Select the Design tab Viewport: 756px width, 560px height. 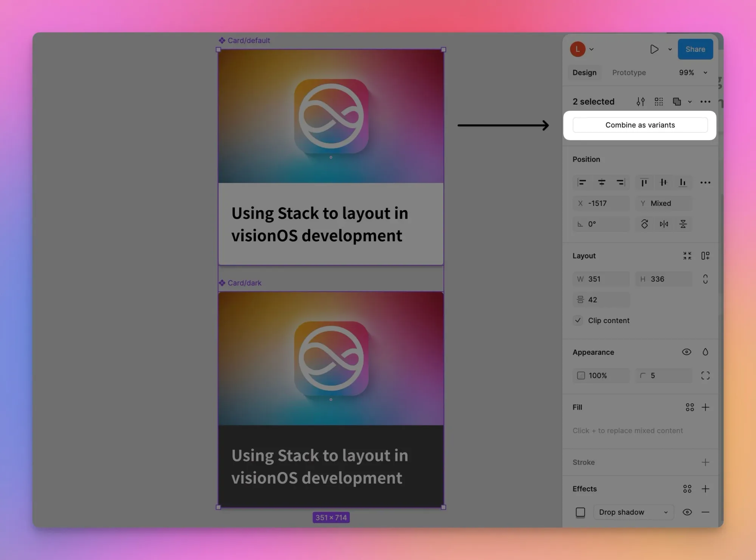(584, 73)
